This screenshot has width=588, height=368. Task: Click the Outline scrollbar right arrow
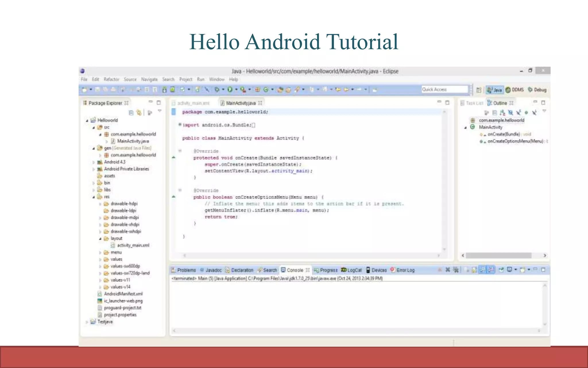[545, 255]
